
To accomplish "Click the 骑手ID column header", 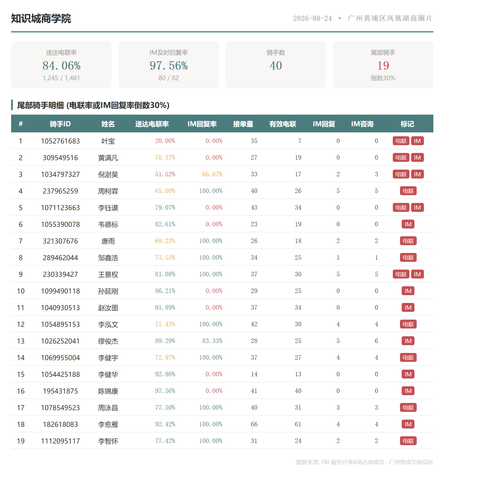I will click(x=60, y=124).
